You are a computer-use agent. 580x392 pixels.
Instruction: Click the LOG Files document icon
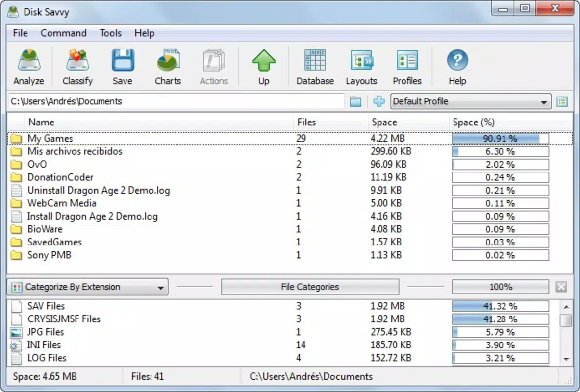(16, 358)
